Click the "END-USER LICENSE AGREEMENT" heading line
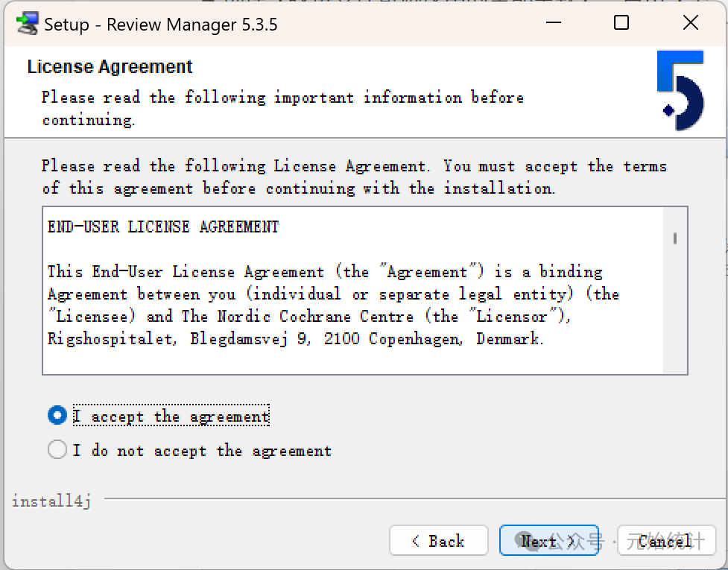The width and height of the screenshot is (728, 570). coord(163,227)
